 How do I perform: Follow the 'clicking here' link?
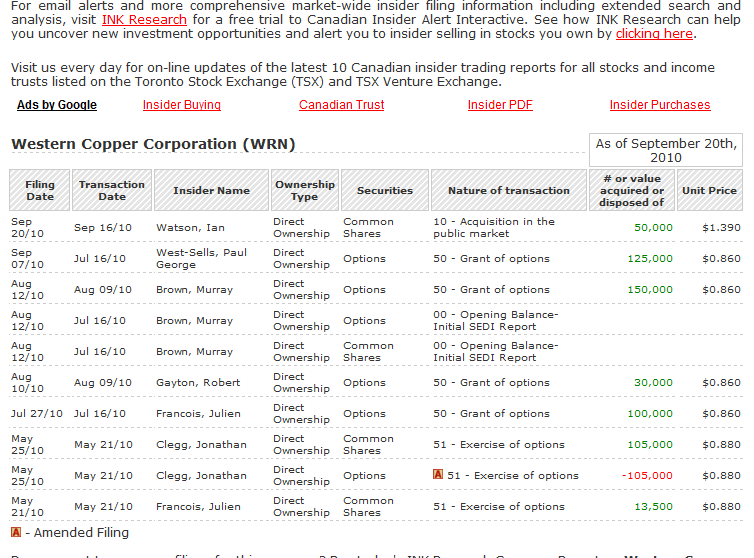[654, 34]
